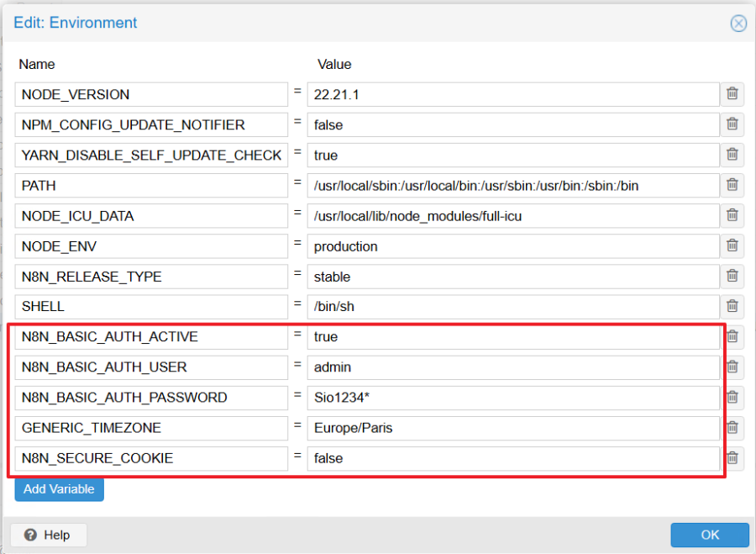This screenshot has height=554, width=756.
Task: Click the N8N_BASIC_AUTH_USER name field
Action: coord(151,367)
